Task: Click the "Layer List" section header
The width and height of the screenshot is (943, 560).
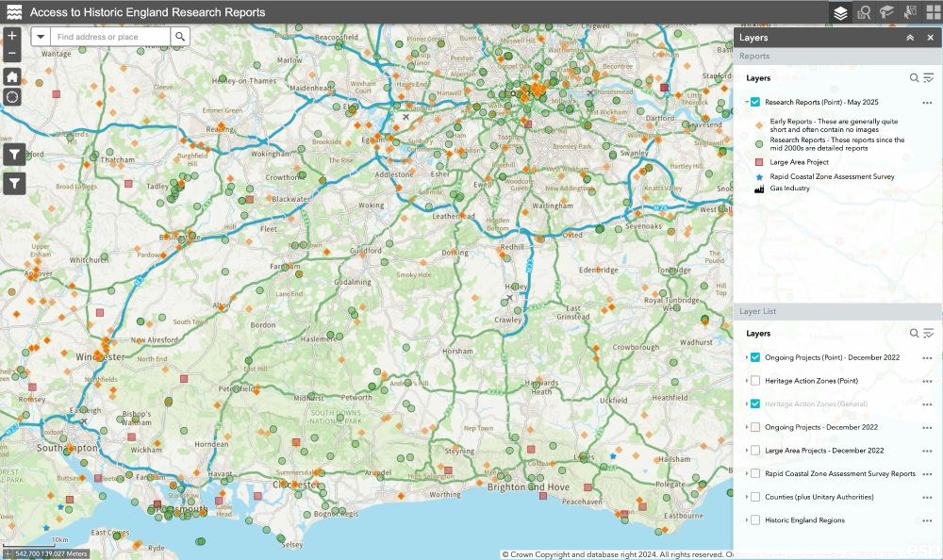Action: coord(837,311)
